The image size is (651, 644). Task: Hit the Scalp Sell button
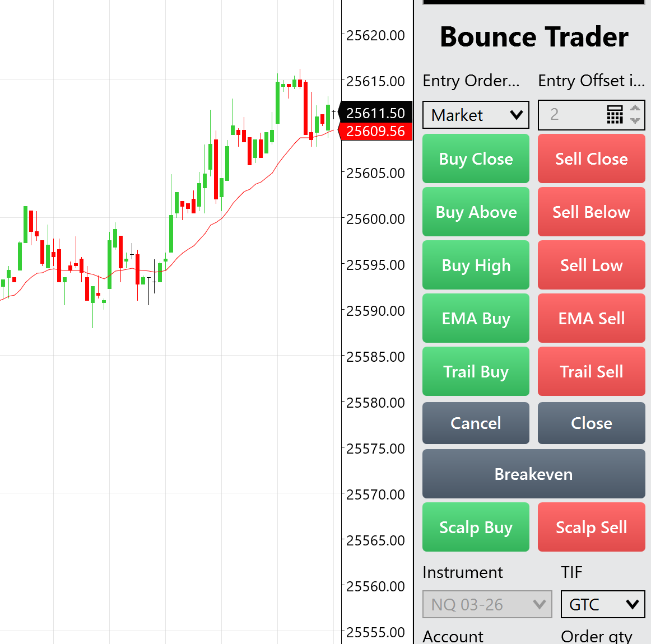591,527
